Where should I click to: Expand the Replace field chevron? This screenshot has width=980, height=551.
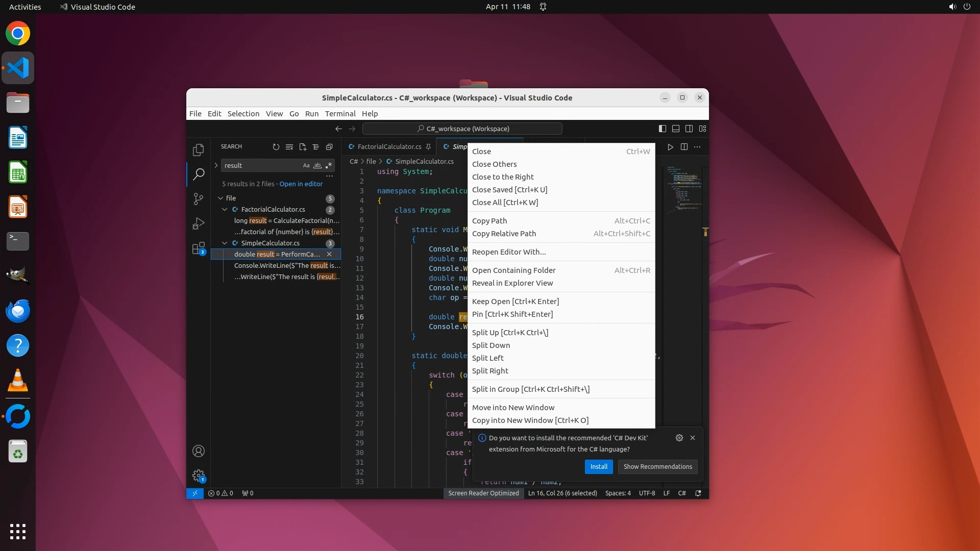(x=216, y=165)
